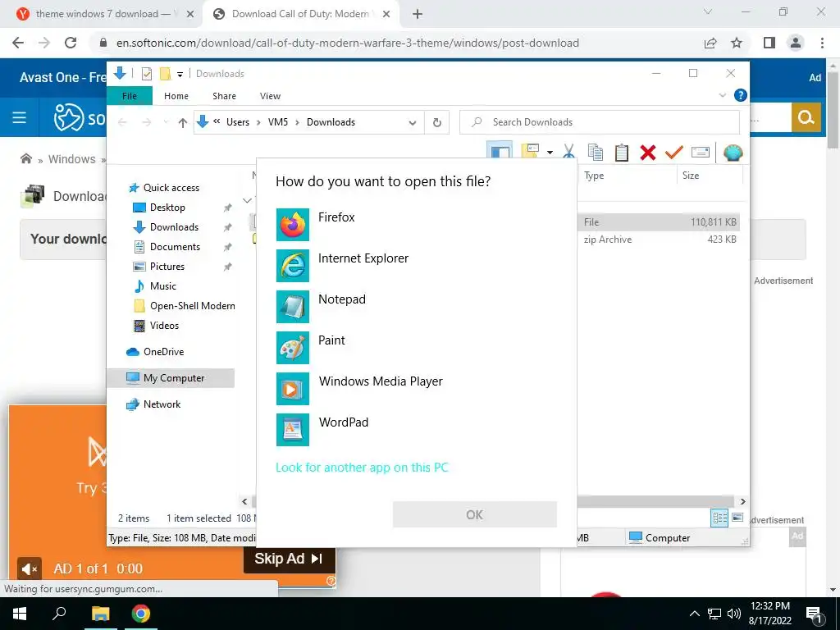
Task: Click Softonic orange search button
Action: click(806, 117)
